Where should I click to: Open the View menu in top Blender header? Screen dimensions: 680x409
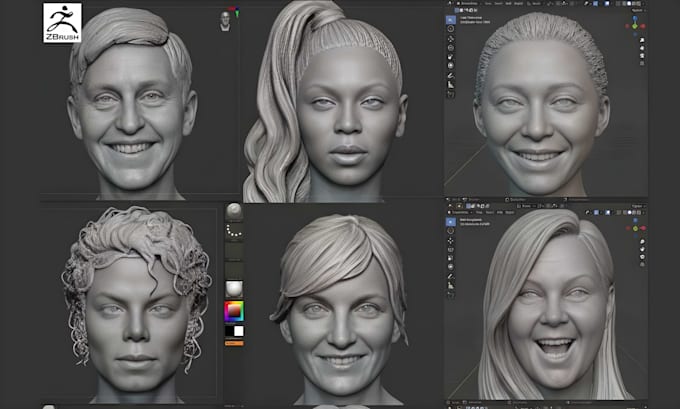[x=488, y=3]
